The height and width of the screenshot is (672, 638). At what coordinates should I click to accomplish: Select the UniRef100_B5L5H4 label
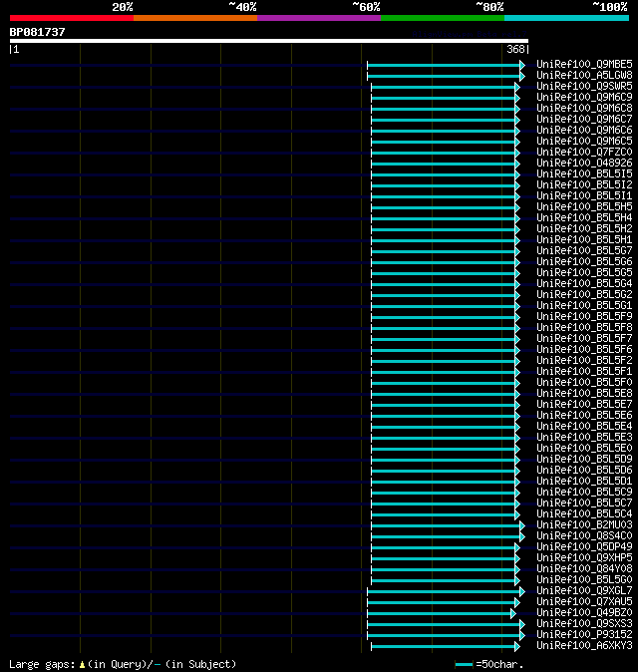click(584, 217)
